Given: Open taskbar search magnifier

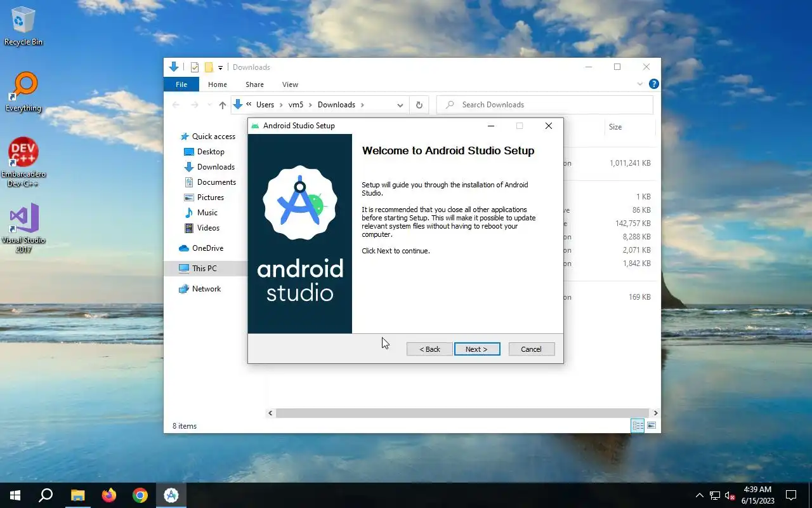Looking at the screenshot, I should [46, 495].
